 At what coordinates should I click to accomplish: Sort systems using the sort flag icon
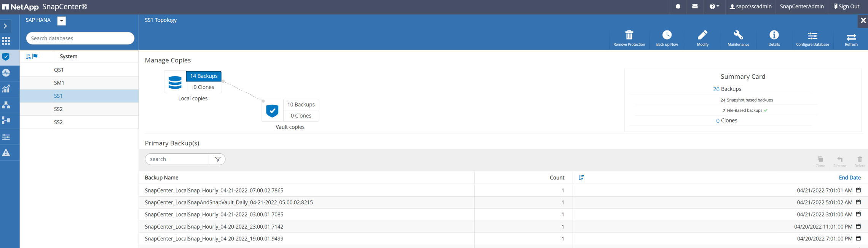coord(32,56)
